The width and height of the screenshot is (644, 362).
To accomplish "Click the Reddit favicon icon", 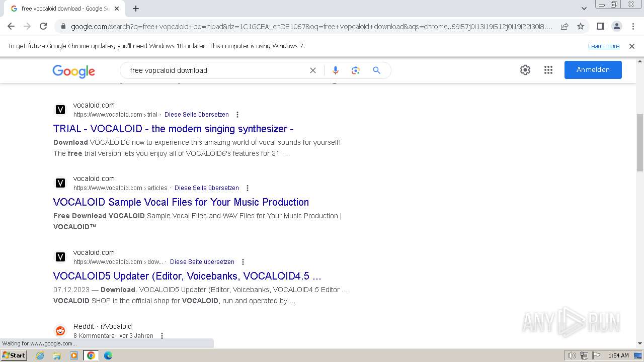I will 60,330.
